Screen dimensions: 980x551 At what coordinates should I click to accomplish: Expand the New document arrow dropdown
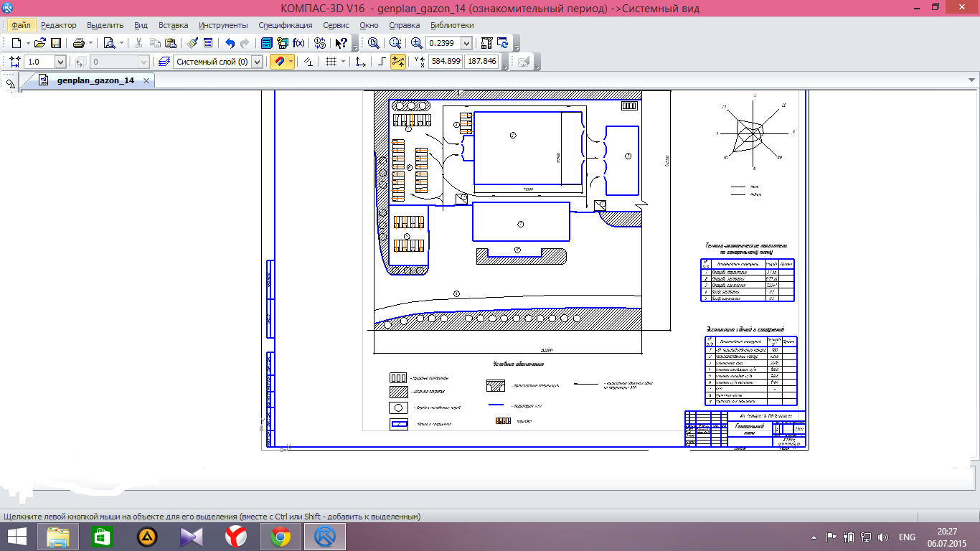(28, 43)
